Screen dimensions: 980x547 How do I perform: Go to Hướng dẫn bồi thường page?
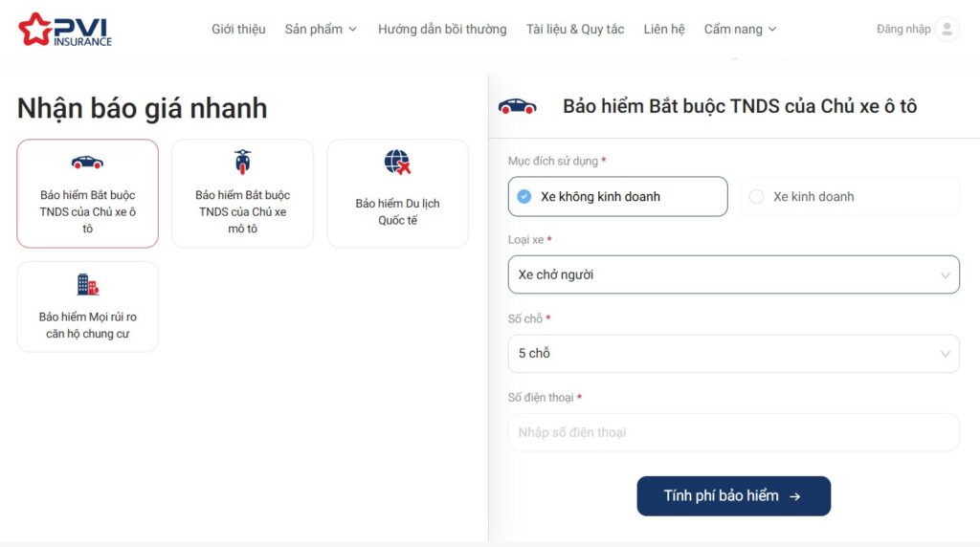coord(442,29)
